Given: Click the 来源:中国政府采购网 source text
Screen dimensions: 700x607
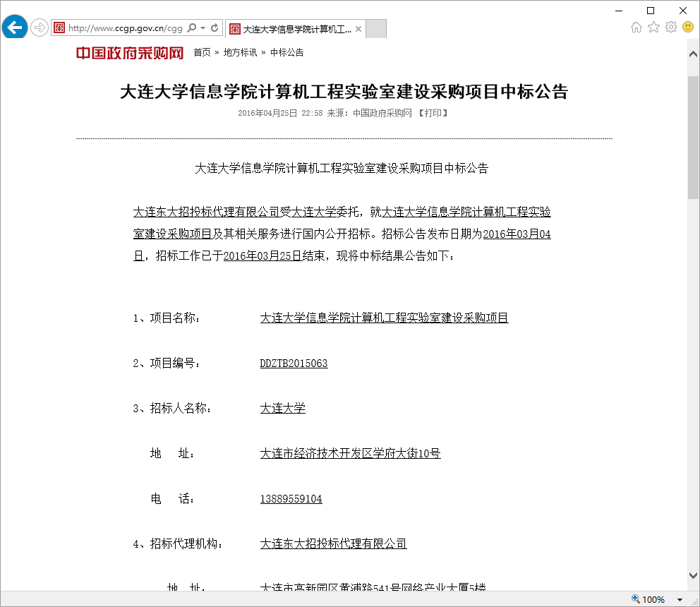Looking at the screenshot, I should [x=370, y=114].
